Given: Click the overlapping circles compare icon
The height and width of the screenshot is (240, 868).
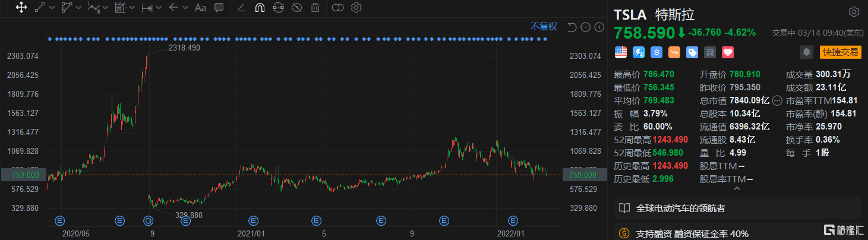Looking at the screenshot, I should click(337, 8).
